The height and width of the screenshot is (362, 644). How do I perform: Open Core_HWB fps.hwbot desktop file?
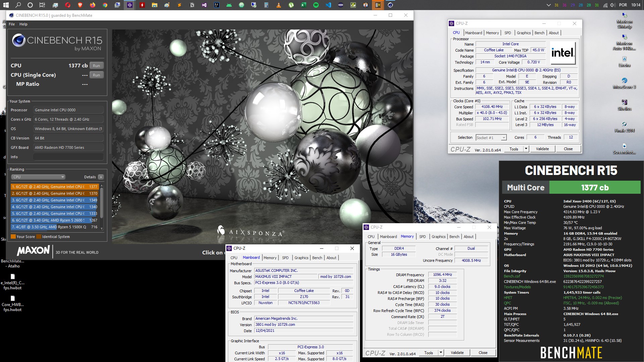pyautogui.click(x=13, y=303)
